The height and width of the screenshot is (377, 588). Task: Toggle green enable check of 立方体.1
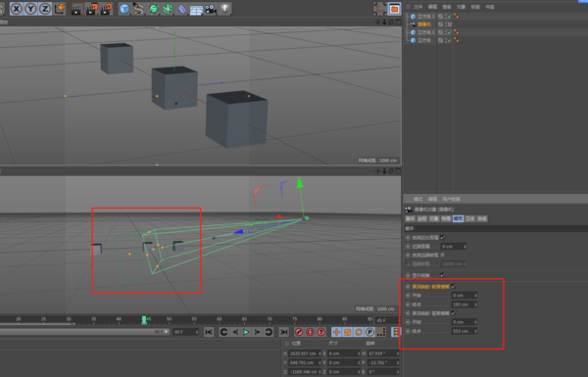click(x=449, y=32)
